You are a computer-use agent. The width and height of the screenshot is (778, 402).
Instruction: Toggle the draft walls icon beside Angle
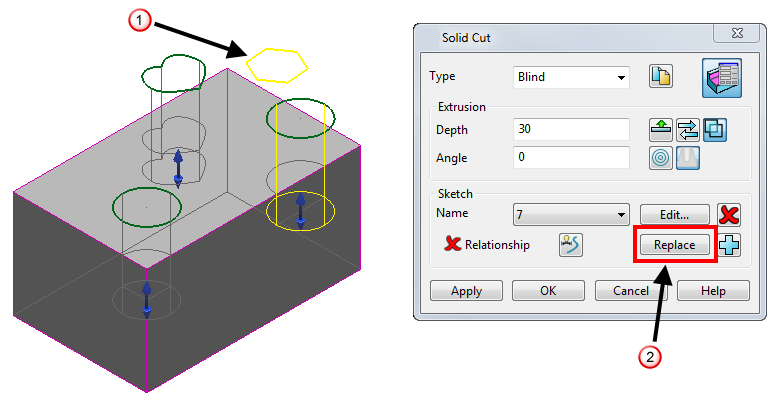tap(688, 158)
